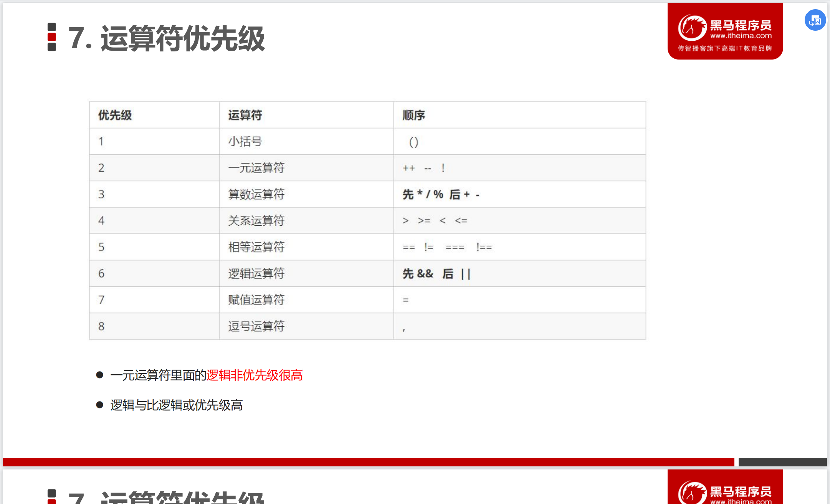Click priority number 2 cell
This screenshot has width=830, height=504.
[154, 168]
